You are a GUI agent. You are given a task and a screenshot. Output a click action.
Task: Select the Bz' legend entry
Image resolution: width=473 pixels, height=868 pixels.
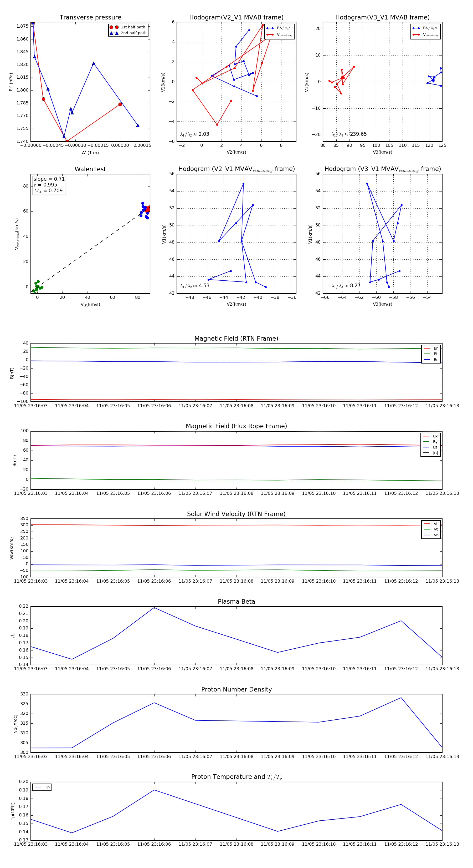point(431,447)
